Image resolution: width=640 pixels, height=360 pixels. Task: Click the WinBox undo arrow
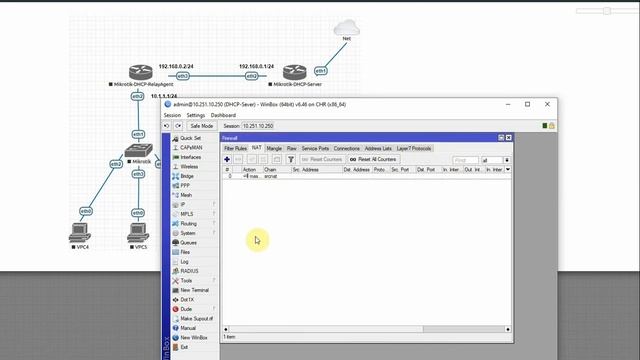(167, 126)
